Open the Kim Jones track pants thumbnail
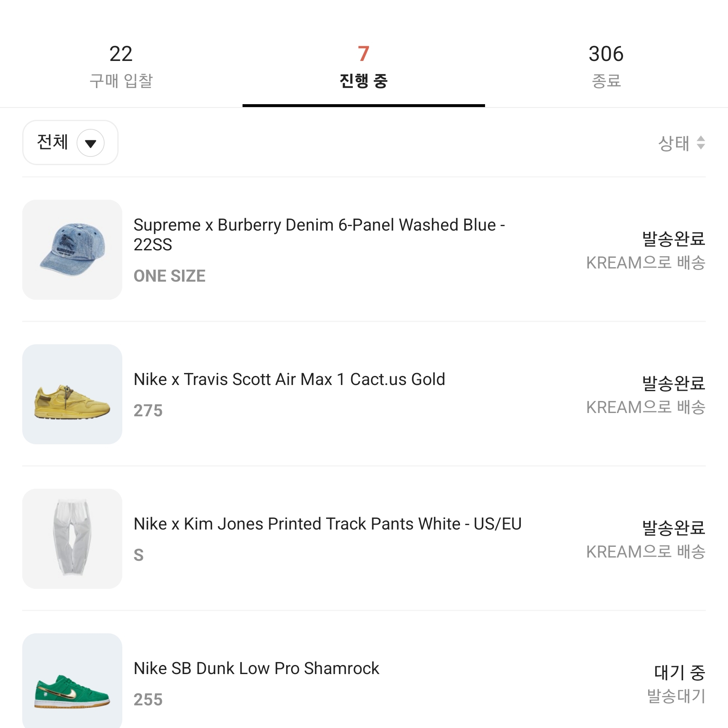This screenshot has width=728, height=728. point(72,539)
